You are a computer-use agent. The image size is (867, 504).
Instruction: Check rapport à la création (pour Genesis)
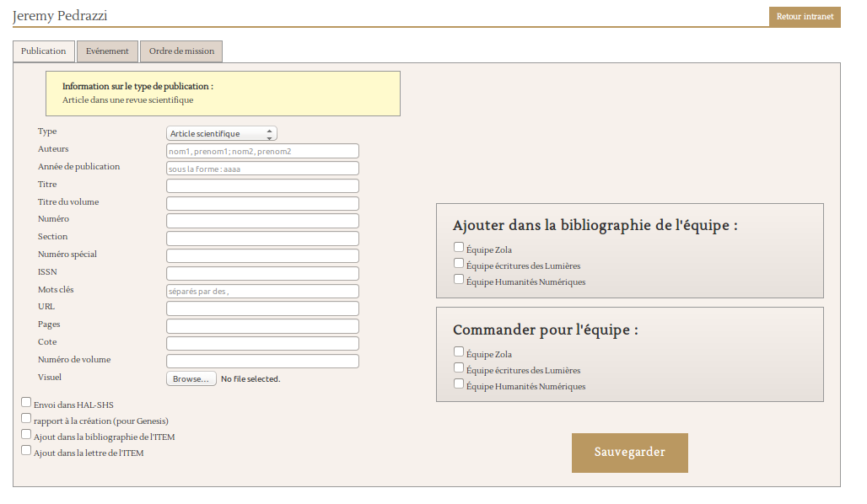26,419
